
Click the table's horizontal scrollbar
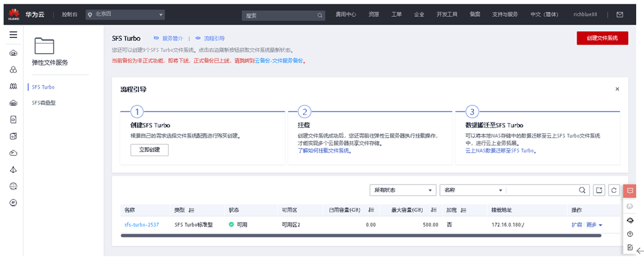[361, 236]
